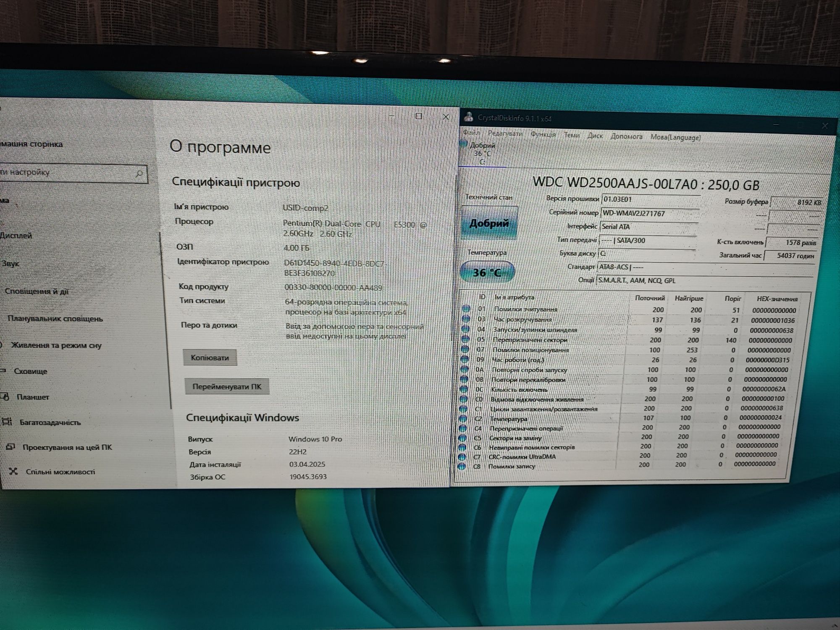Click the Планшет sidebar icon

click(5, 396)
